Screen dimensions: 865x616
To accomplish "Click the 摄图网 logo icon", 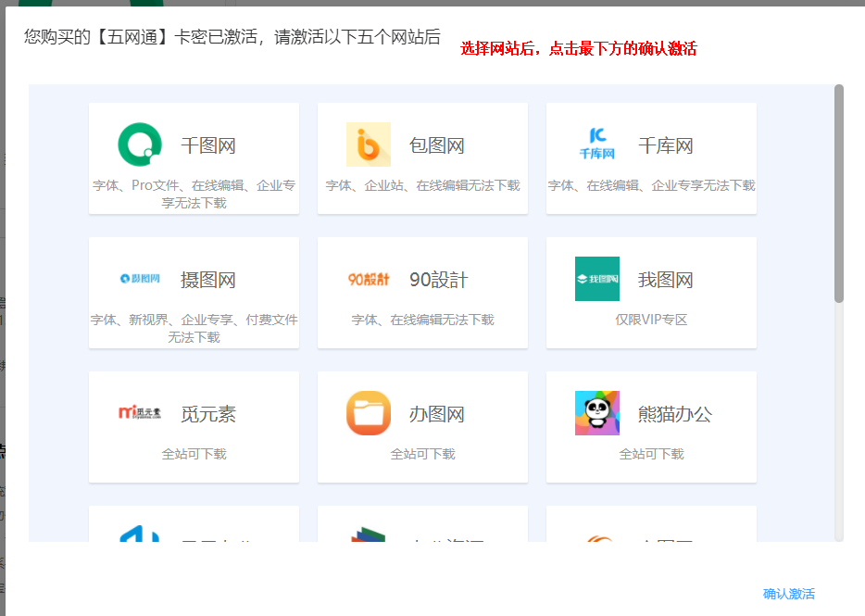I will click(x=140, y=279).
